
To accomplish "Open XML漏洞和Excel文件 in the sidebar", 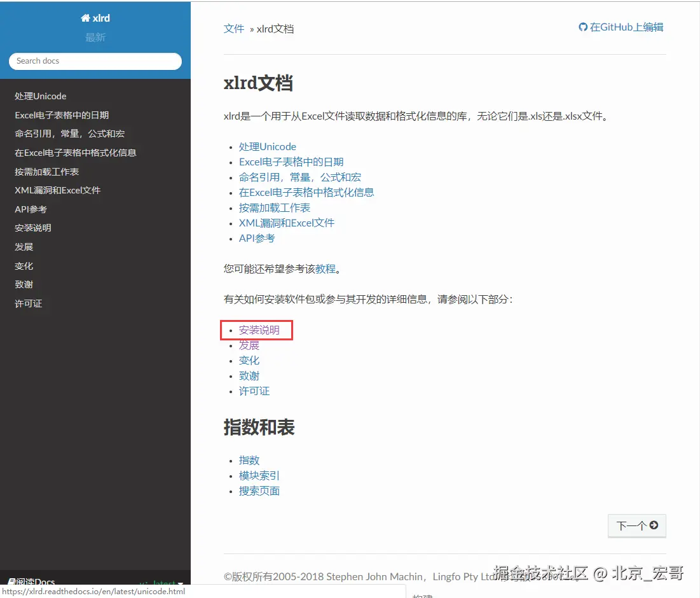I will (x=58, y=190).
